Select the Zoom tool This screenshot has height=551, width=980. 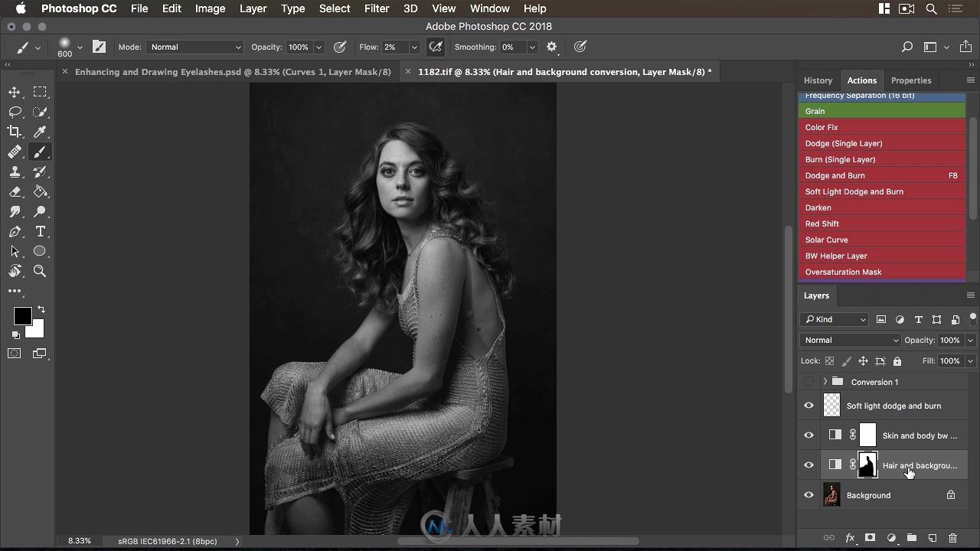click(40, 271)
